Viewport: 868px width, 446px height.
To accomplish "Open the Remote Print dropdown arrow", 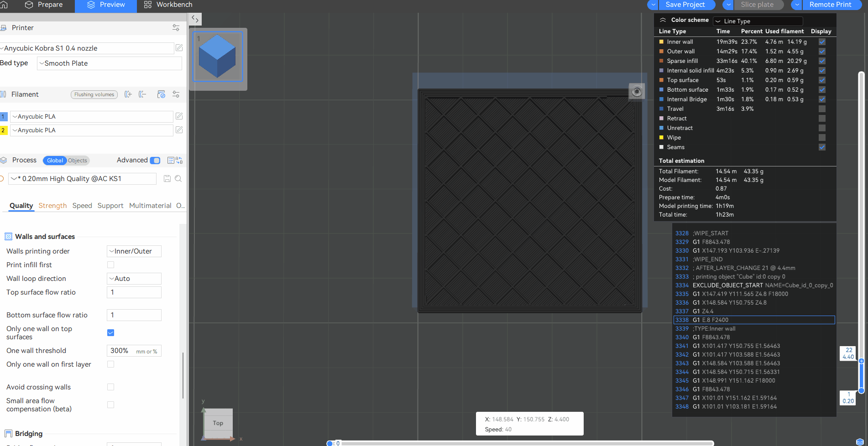I will (x=797, y=5).
